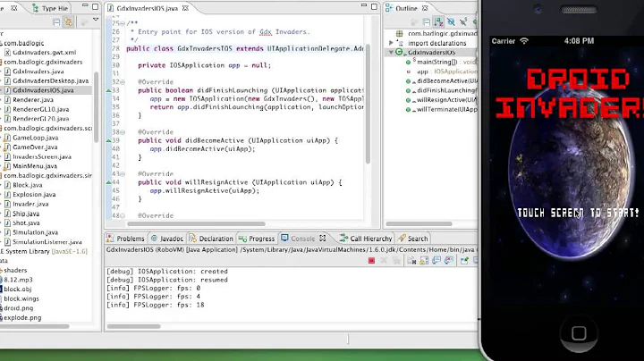644x361 pixels.
Task: Click the Clear Console icon
Action: click(x=411, y=261)
